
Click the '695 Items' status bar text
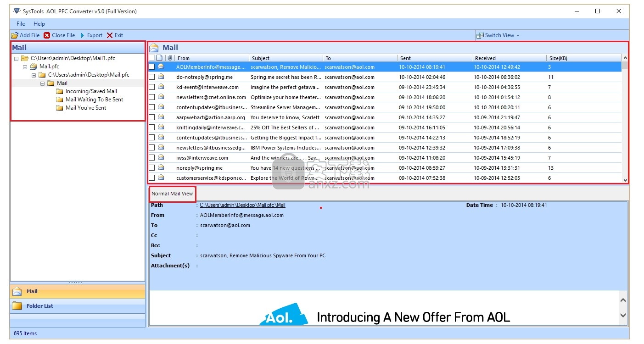click(x=25, y=333)
